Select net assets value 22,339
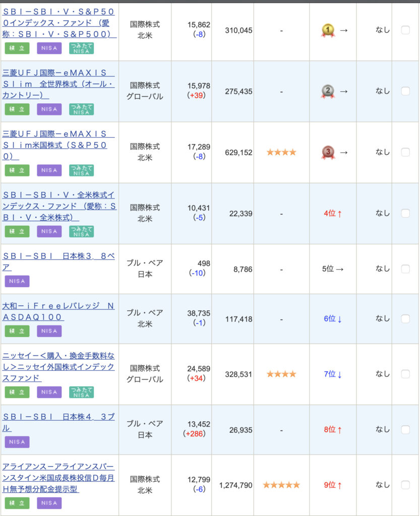Viewport: 420px width, 516px height. pyautogui.click(x=241, y=214)
